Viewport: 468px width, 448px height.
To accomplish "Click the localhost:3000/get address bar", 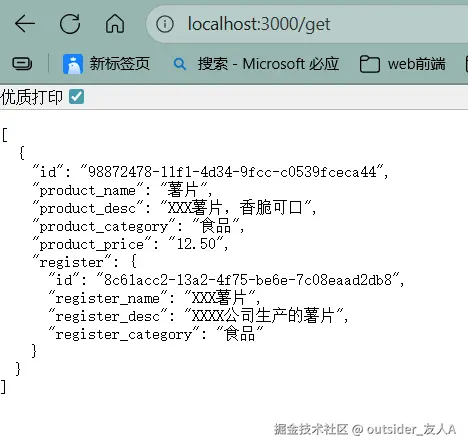I will point(307,24).
